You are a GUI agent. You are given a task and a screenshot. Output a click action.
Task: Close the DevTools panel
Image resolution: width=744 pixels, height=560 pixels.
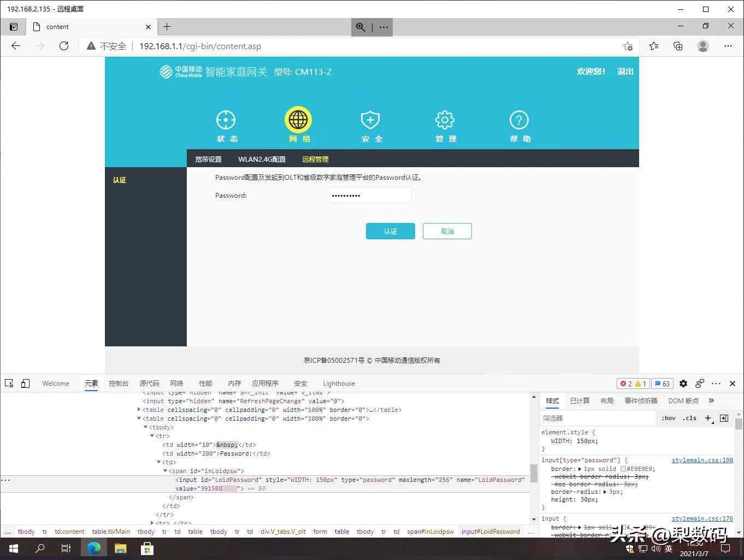point(733,384)
